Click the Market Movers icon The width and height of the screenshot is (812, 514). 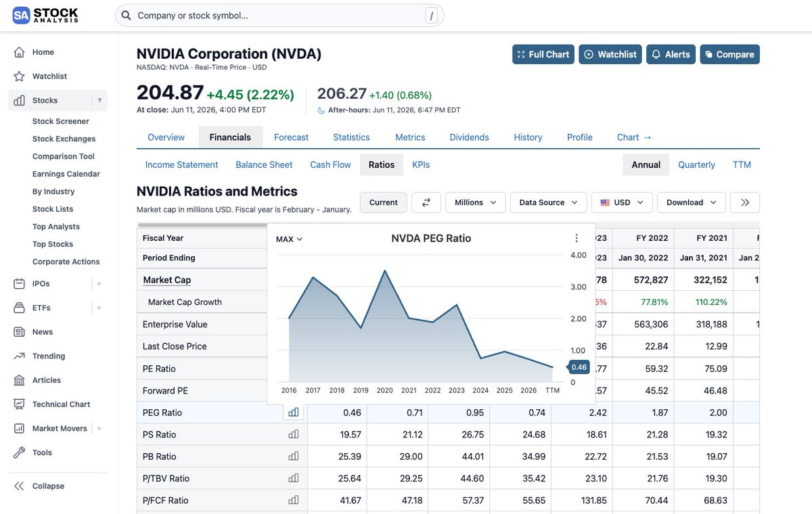point(20,428)
